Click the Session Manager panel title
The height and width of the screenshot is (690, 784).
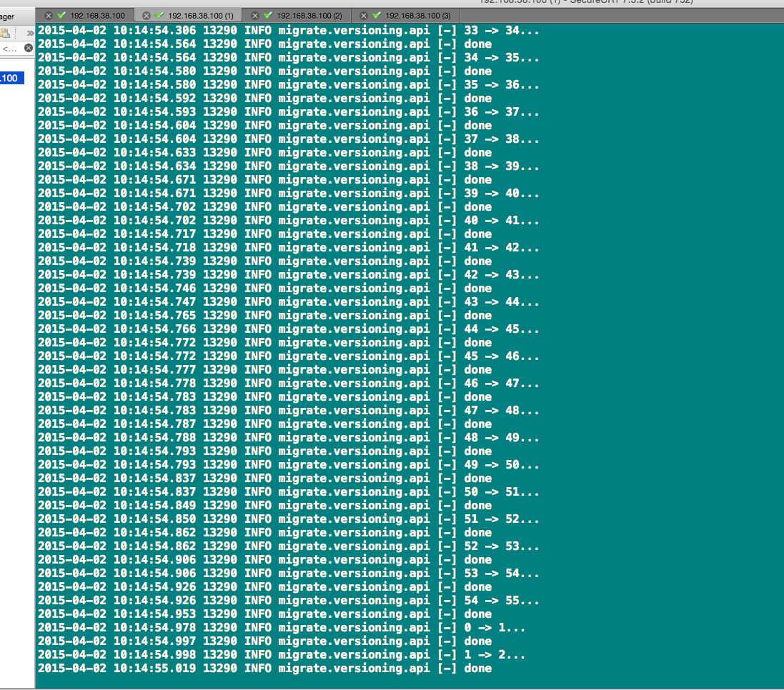7,16
